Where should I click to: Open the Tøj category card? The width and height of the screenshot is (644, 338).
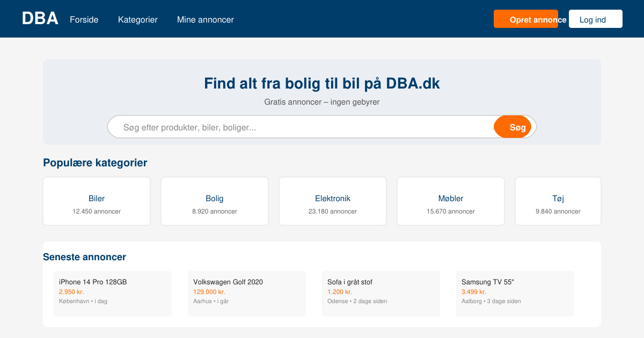coord(558,201)
